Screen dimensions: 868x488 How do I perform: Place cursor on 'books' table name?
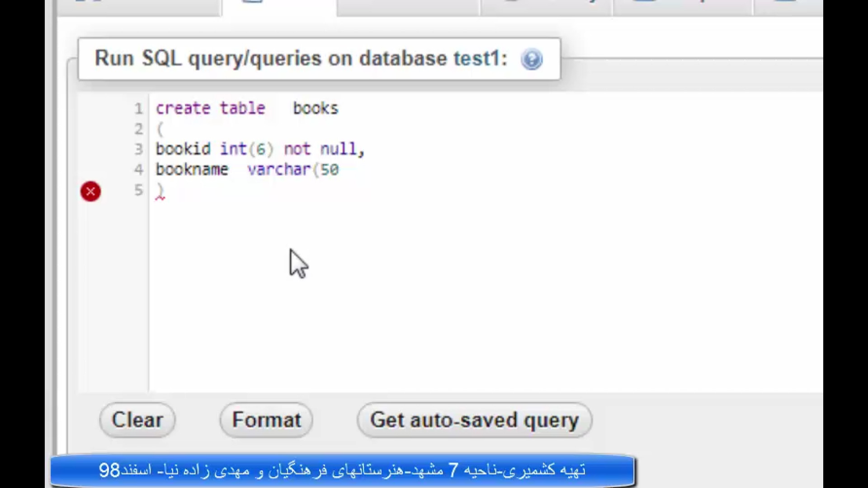tap(316, 108)
